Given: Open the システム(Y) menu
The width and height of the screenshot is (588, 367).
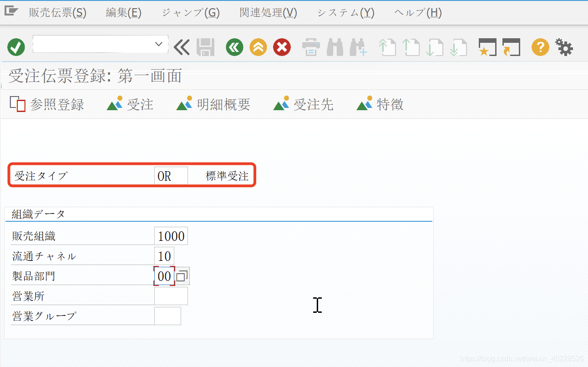Looking at the screenshot, I should coord(345,12).
